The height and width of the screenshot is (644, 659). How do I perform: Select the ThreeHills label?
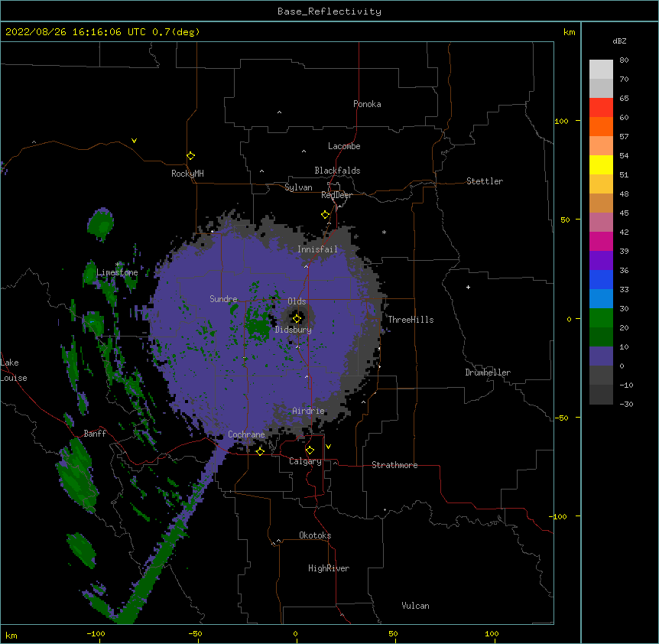click(x=411, y=320)
